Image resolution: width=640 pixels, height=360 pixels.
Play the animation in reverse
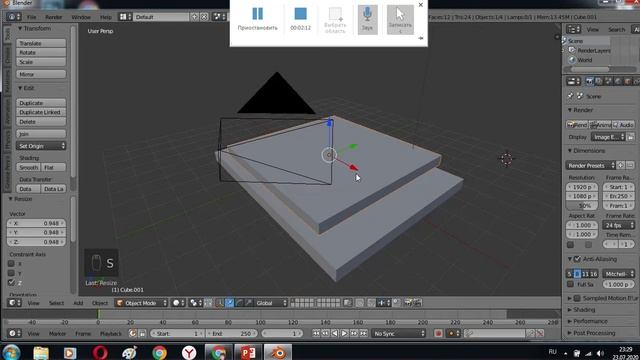pos(335,333)
